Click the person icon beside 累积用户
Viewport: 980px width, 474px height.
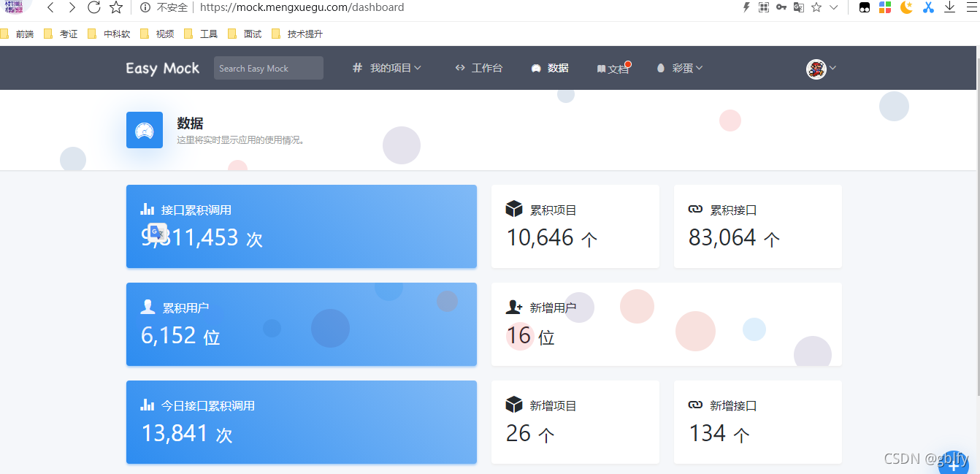[x=148, y=307]
